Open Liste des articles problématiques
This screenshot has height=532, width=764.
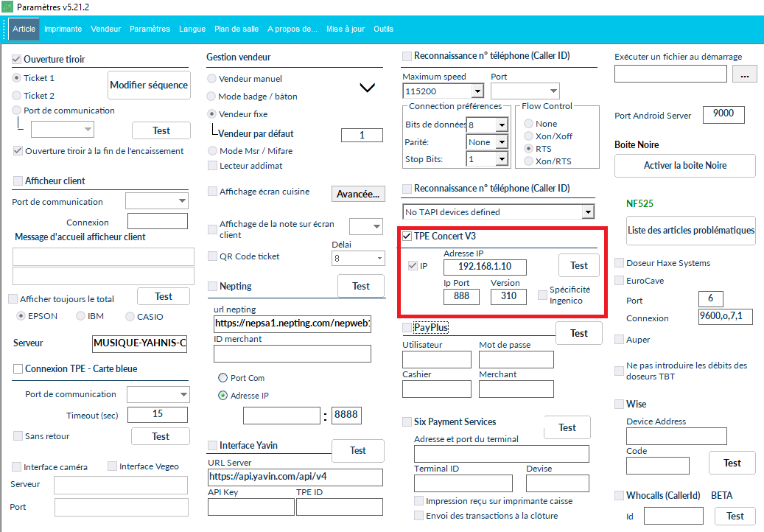690,231
